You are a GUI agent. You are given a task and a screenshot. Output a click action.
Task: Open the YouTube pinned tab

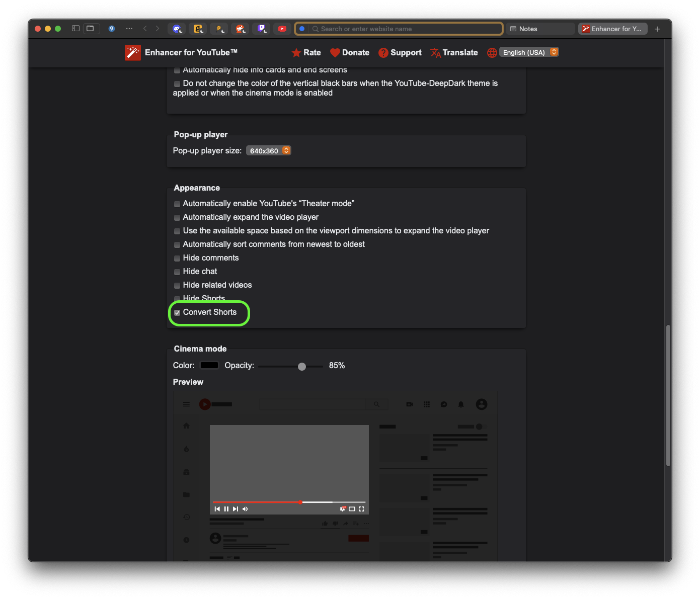coord(282,29)
